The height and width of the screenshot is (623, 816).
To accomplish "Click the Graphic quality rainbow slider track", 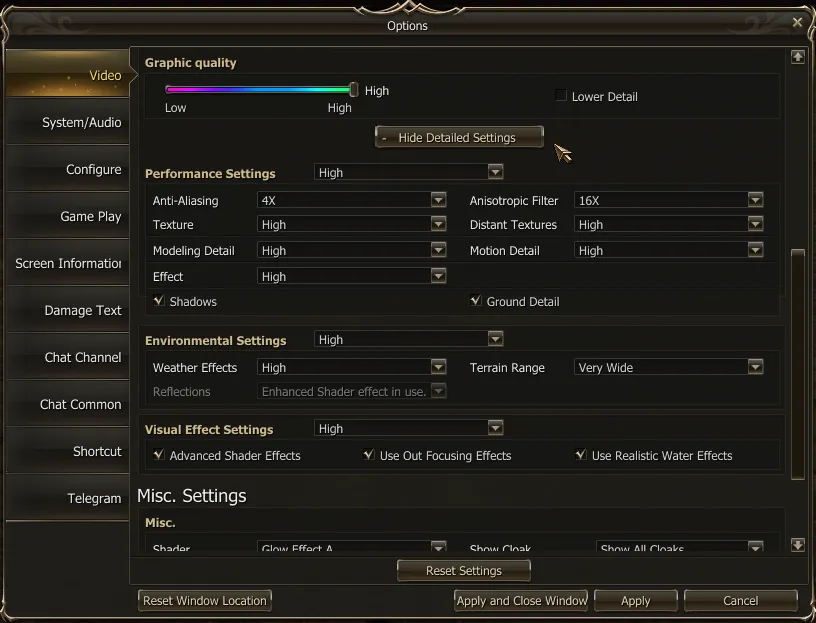I will pyautogui.click(x=258, y=90).
